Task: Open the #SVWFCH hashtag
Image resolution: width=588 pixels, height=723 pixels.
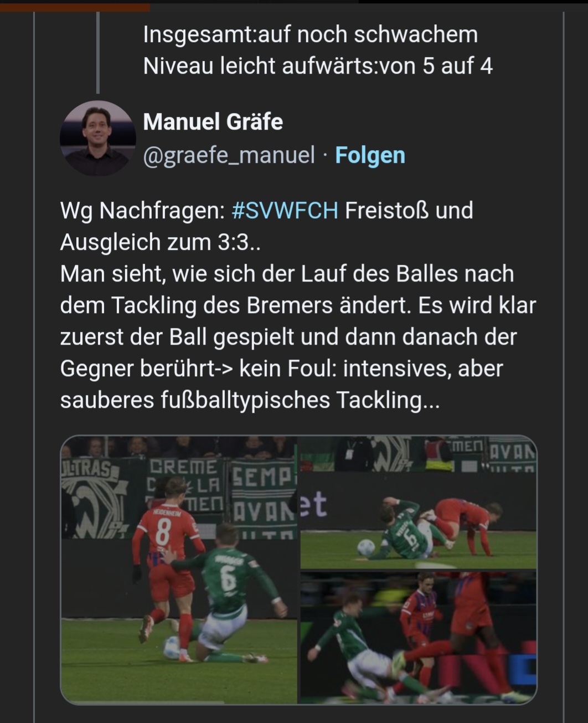Action: pyautogui.click(x=285, y=211)
